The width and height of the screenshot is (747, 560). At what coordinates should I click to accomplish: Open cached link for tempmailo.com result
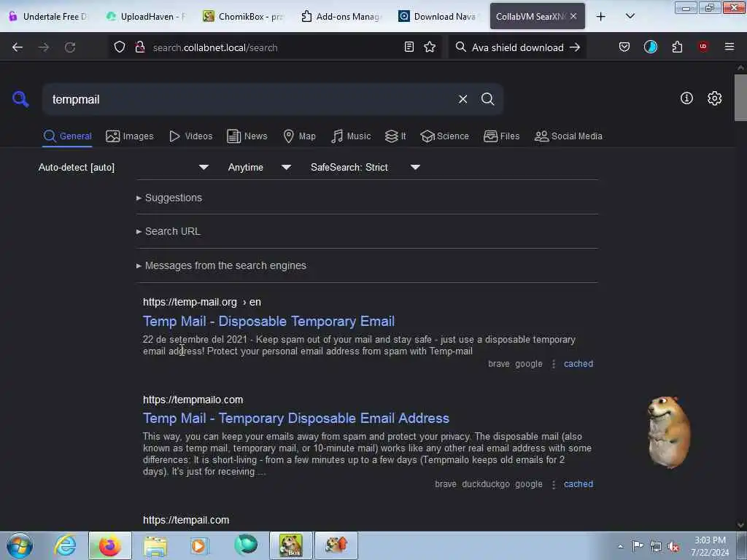click(578, 484)
